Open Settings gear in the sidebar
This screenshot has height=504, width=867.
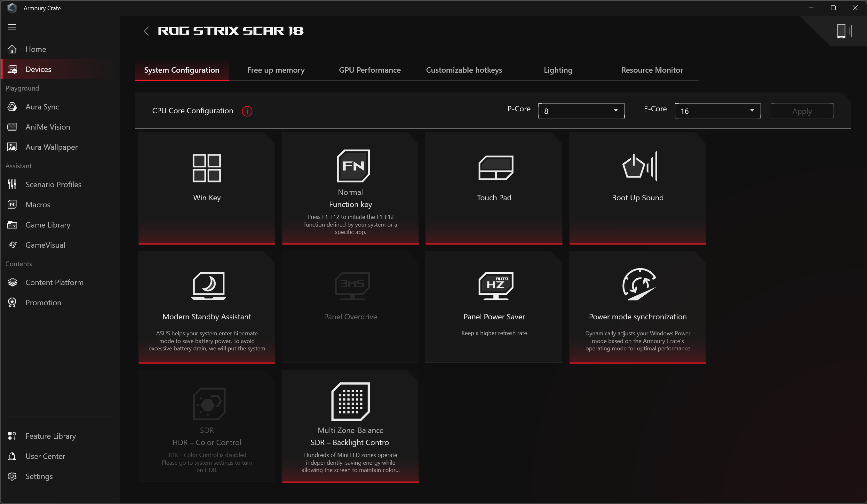[x=12, y=476]
